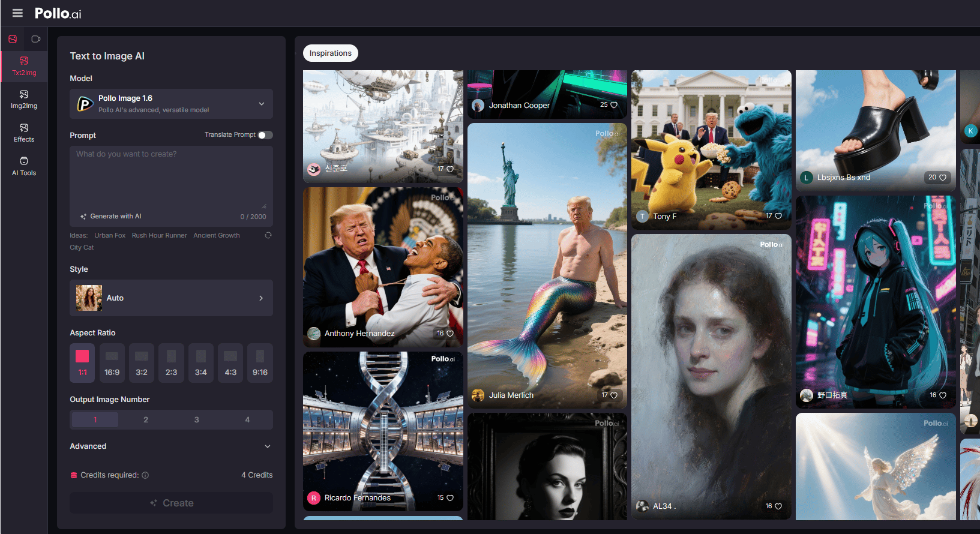This screenshot has height=534, width=980.
Task: Use the Ancient Growth idea
Action: click(x=217, y=235)
